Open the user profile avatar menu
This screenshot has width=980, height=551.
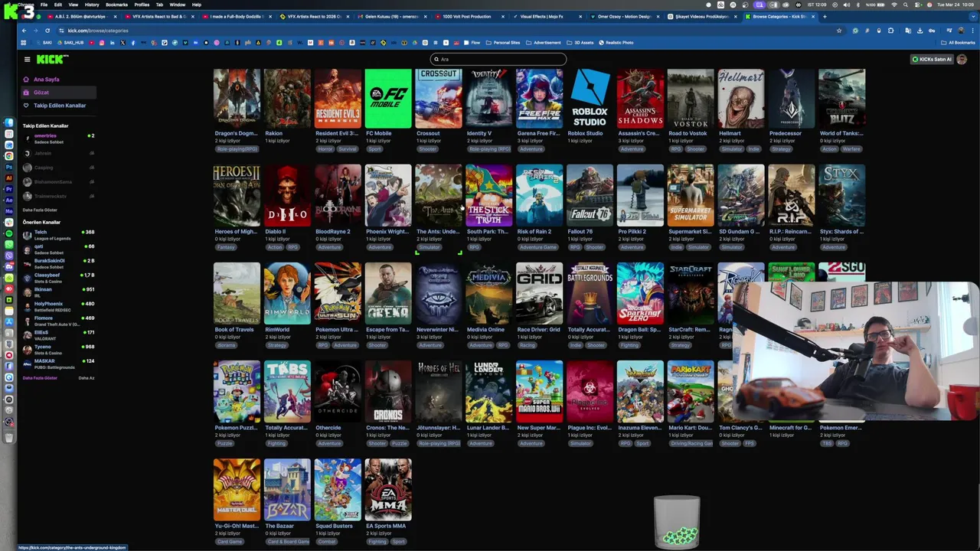click(962, 59)
